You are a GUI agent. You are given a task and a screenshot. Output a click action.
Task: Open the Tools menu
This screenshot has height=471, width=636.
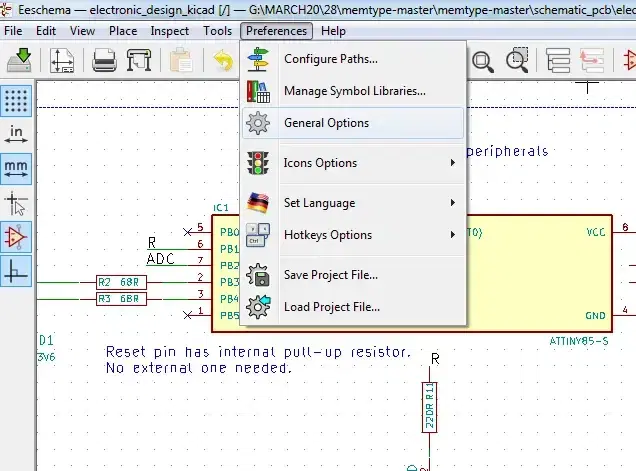pos(217,31)
